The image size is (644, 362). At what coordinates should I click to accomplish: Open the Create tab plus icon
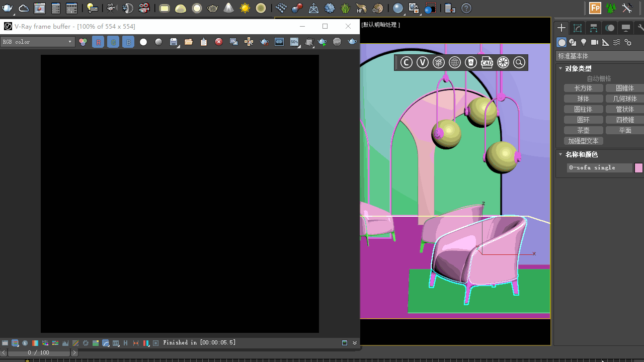pos(562,28)
